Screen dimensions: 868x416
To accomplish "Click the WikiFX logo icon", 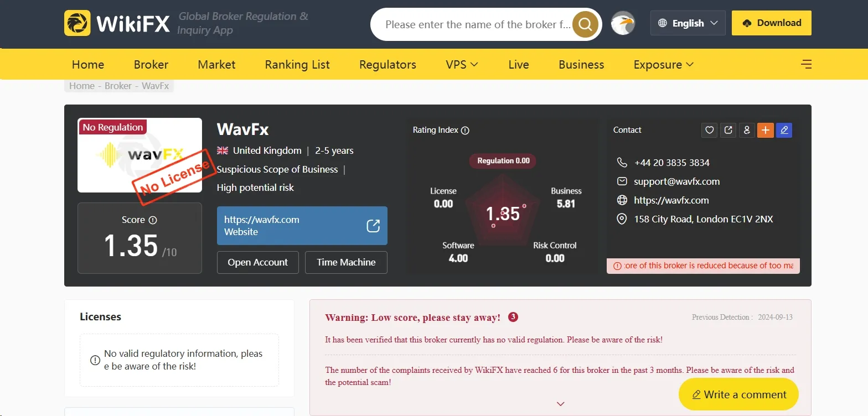I will (x=77, y=23).
